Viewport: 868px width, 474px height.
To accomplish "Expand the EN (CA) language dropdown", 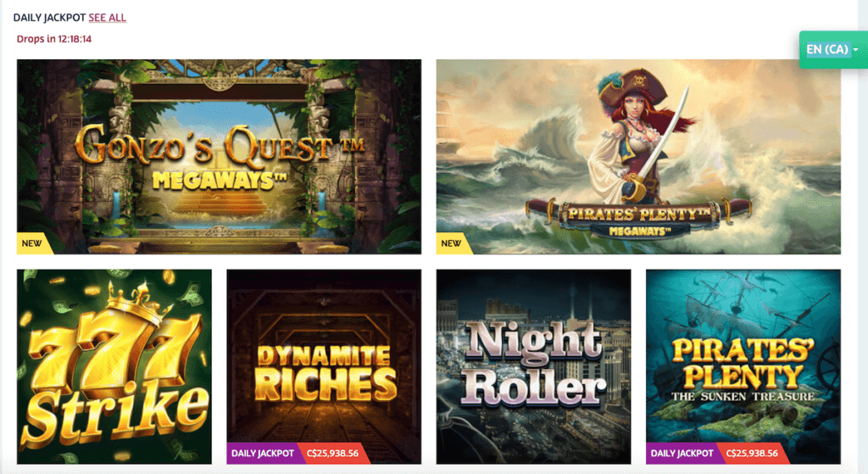I will point(832,49).
